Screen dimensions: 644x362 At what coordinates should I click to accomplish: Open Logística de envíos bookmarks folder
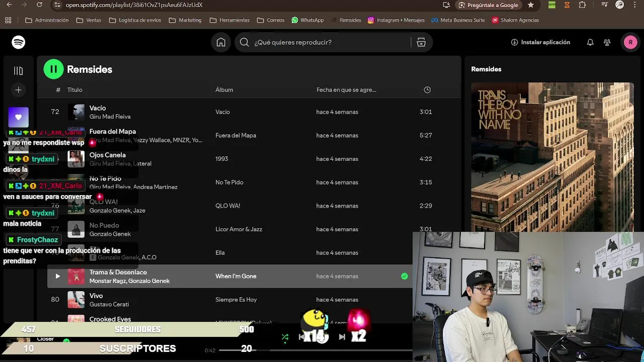click(x=135, y=20)
